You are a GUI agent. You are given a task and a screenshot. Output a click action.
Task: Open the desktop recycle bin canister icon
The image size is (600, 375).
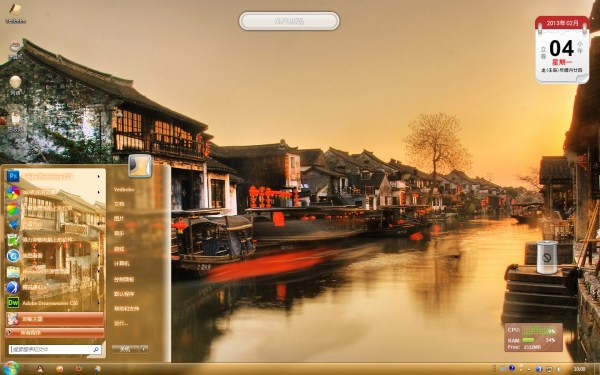[547, 257]
